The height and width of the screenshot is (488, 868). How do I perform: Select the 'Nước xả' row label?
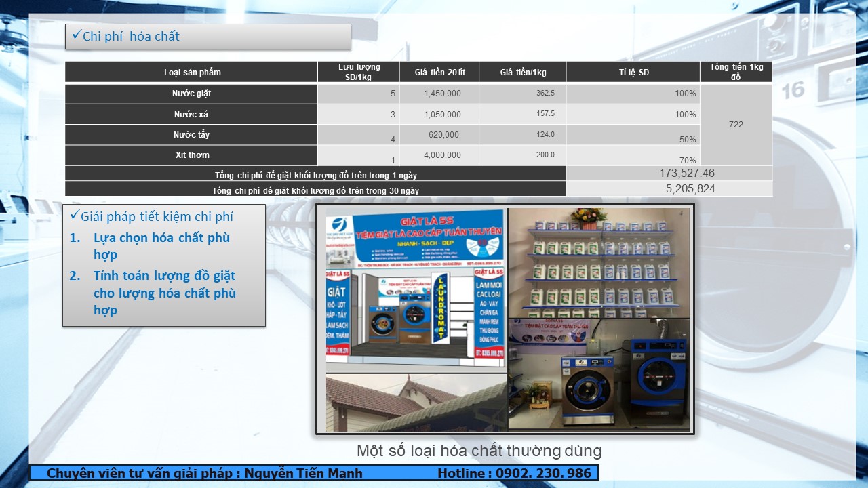click(192, 114)
